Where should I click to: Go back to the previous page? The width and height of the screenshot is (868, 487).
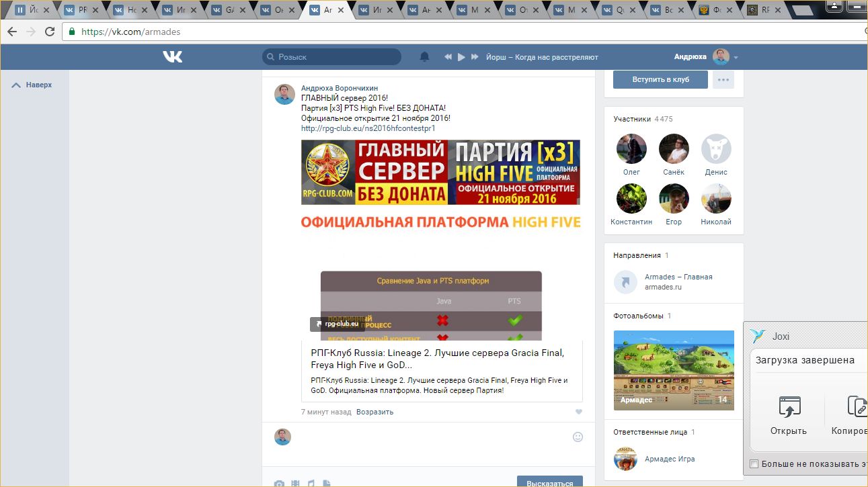pos(12,32)
